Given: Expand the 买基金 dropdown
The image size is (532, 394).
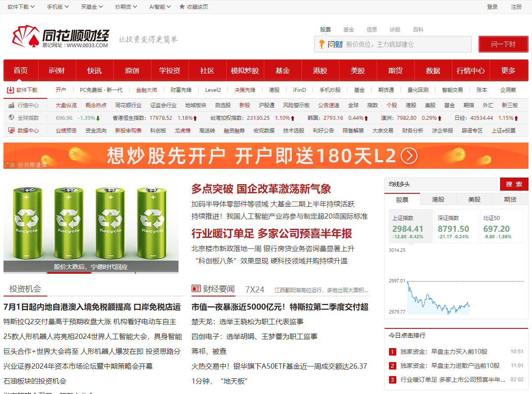Looking at the screenshot, I should (x=92, y=7).
